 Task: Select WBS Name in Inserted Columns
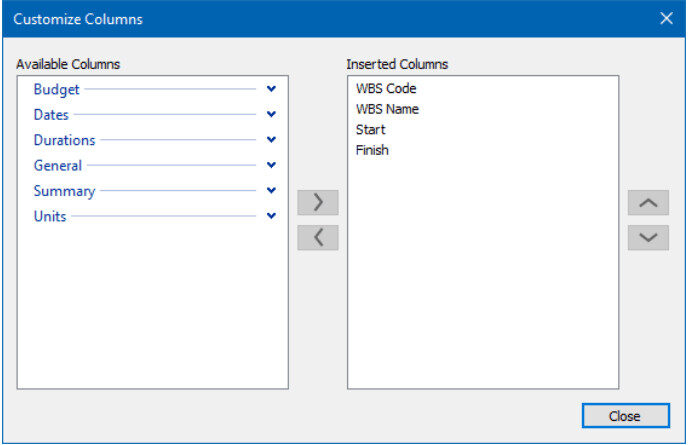(x=387, y=109)
